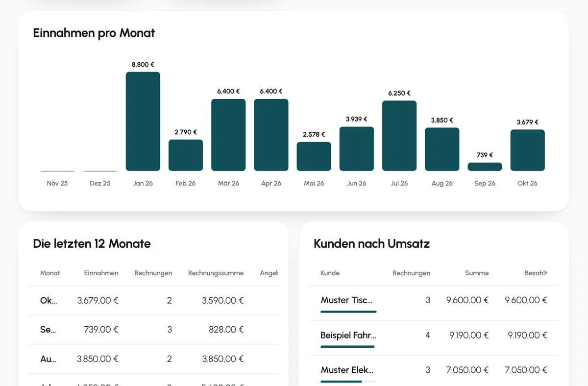Image resolution: width=588 pixels, height=386 pixels.
Task: Click the "Kunde" column header
Action: coord(330,273)
